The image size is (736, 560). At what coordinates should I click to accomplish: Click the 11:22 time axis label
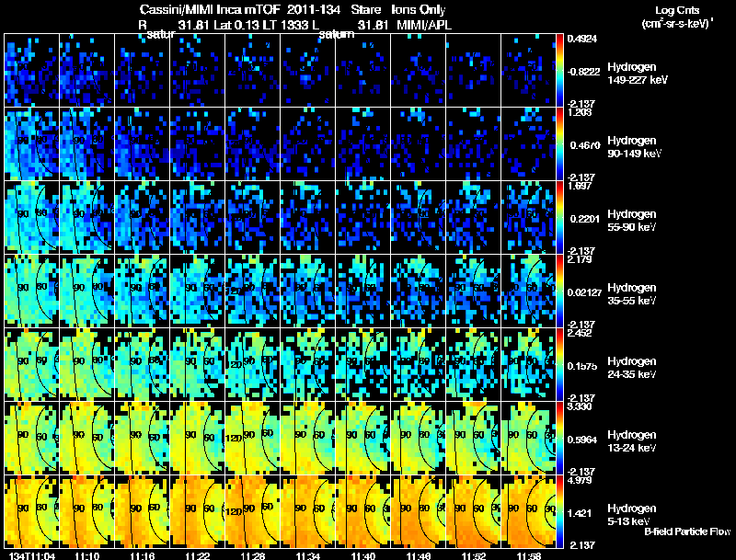click(x=198, y=555)
